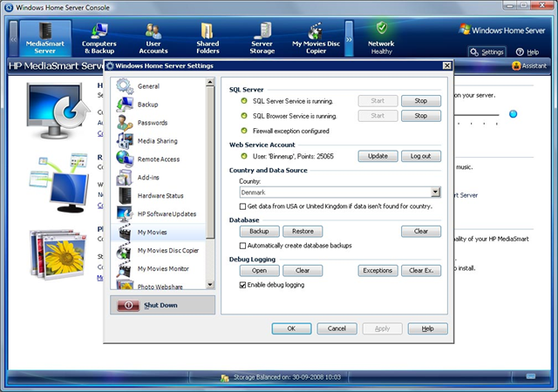Confirm settings with OK

pyautogui.click(x=291, y=328)
